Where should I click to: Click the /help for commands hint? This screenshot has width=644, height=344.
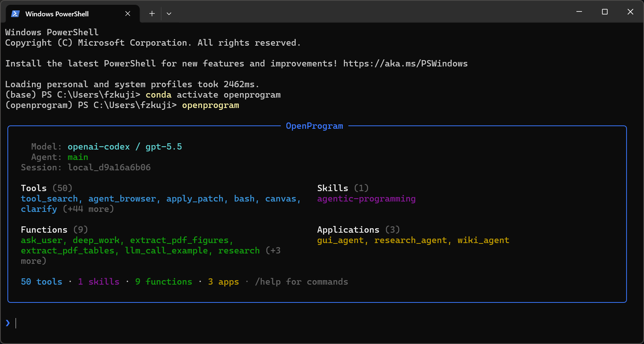click(x=302, y=282)
